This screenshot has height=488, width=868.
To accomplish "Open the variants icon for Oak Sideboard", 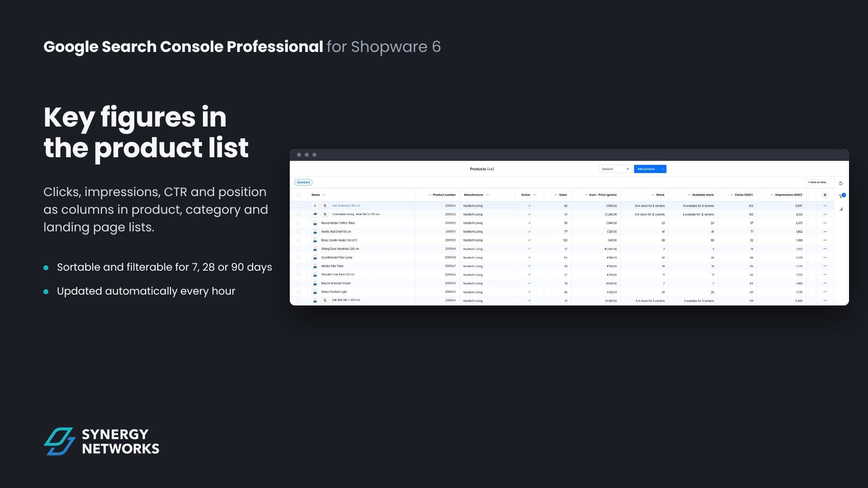I will point(325,206).
